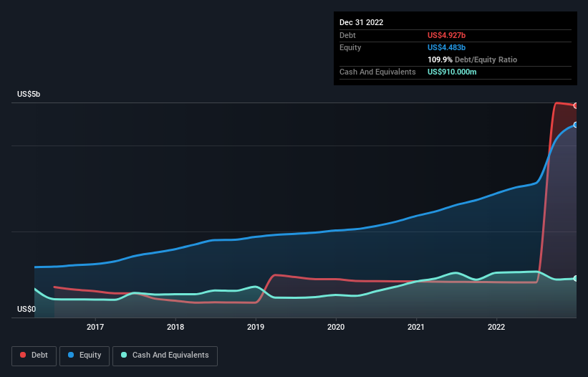The height and width of the screenshot is (377, 588).
Task: Toggle the Equity series legend button
Action: pyautogui.click(x=85, y=355)
